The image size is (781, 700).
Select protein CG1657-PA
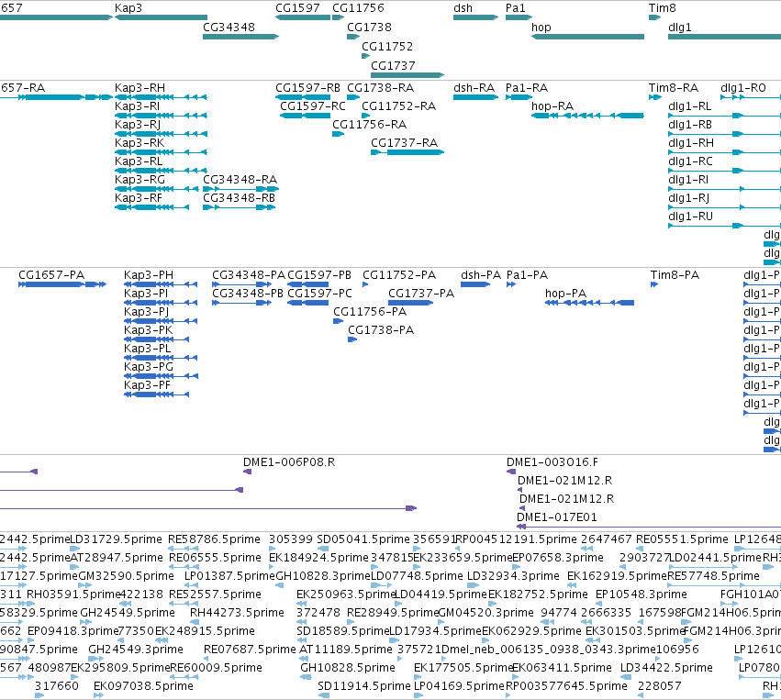click(62, 284)
